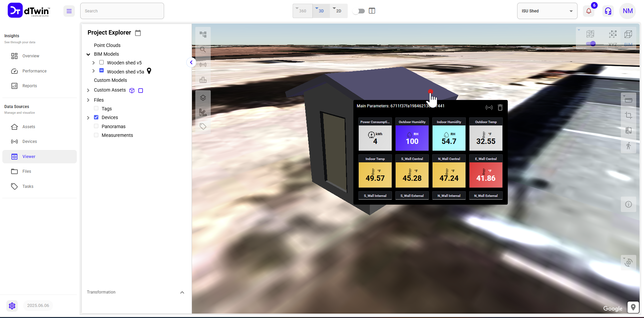Collapse Project Explorer side panel arrow
Viewport: 644px width, 318px height.
pos(191,62)
